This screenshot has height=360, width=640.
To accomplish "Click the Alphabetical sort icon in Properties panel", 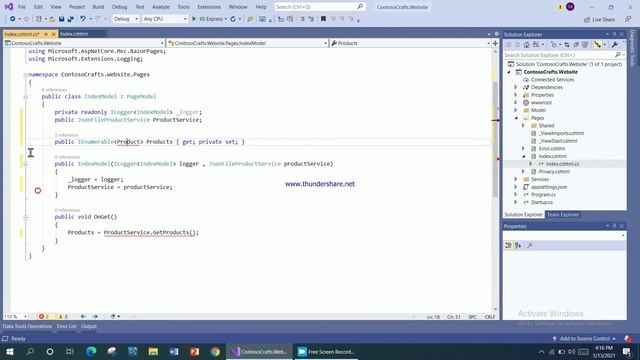I will pyautogui.click(x=518, y=245).
